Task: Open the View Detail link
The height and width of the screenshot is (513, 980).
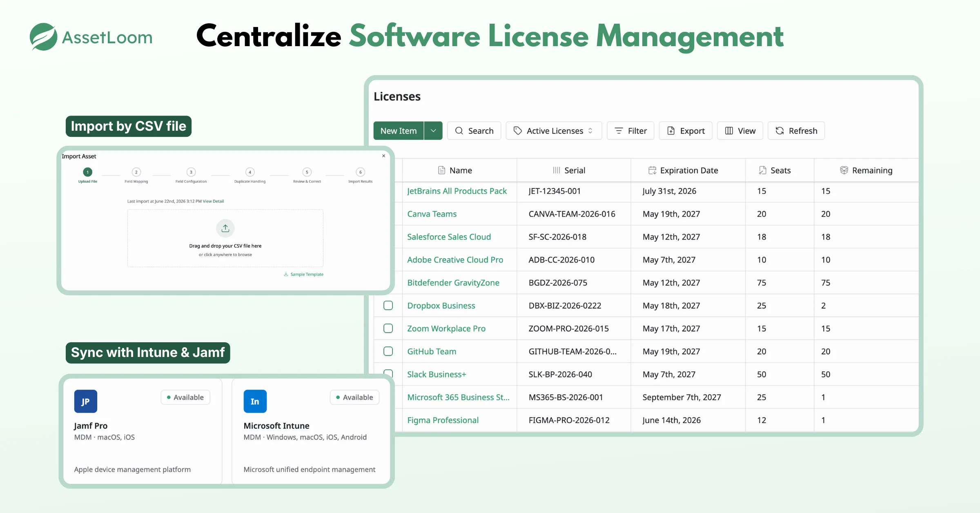Action: 213,201
